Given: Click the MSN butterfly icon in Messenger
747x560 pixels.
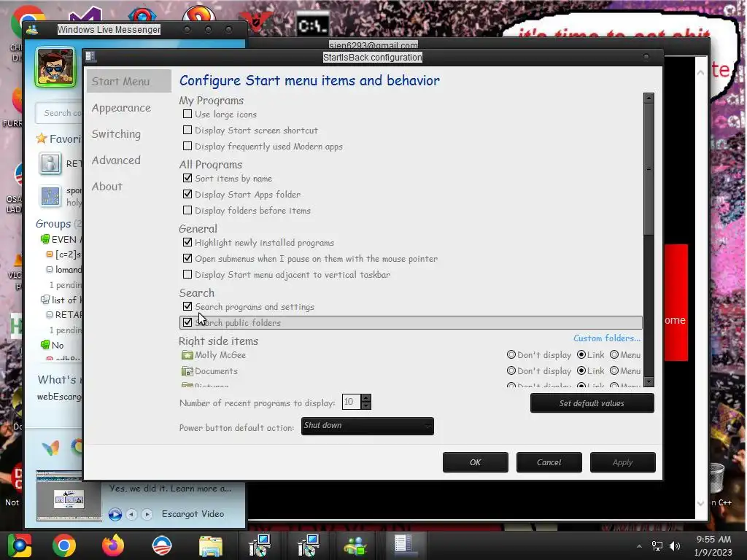Looking at the screenshot, I should point(50,448).
